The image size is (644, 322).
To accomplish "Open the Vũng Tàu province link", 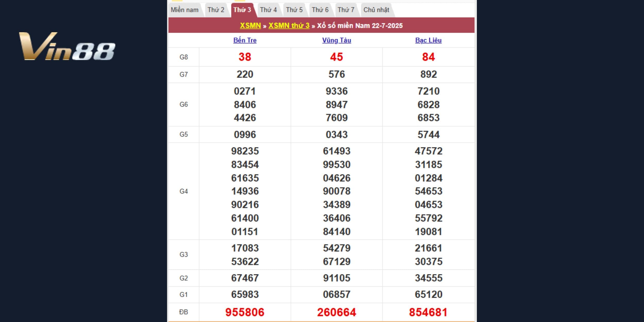I will pyautogui.click(x=336, y=40).
